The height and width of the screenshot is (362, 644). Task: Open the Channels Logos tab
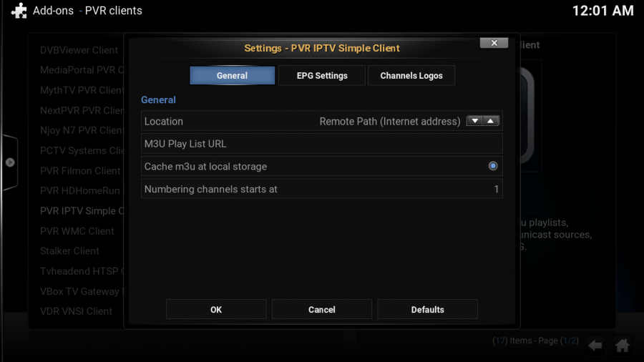pos(411,76)
